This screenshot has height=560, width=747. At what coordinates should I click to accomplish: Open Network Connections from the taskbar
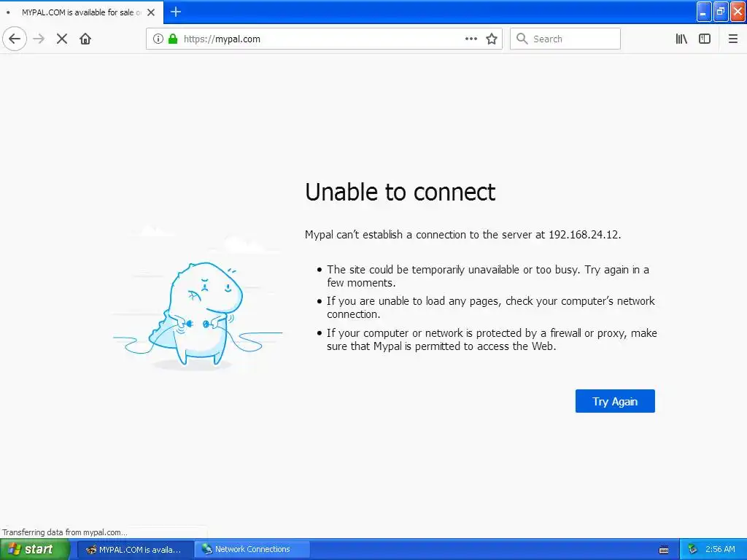pyautogui.click(x=252, y=550)
